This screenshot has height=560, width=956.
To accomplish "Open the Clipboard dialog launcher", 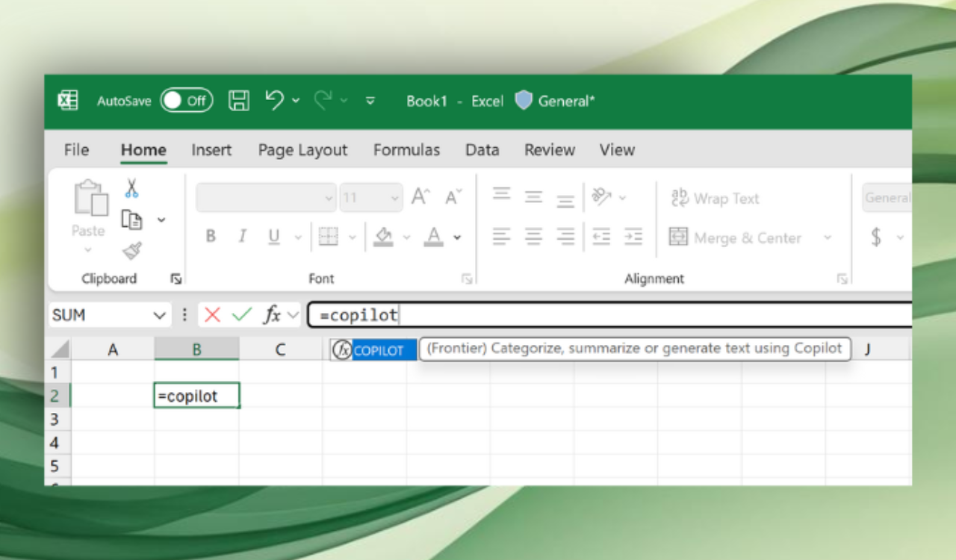I will click(176, 278).
